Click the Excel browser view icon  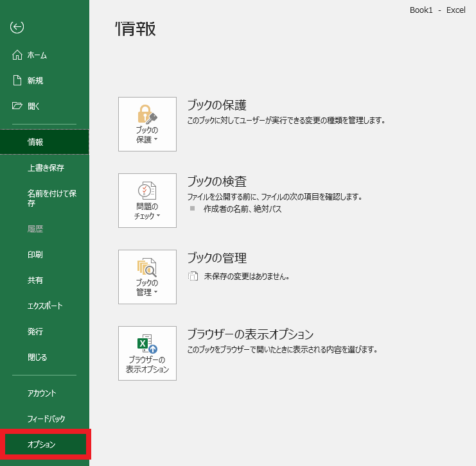point(147,344)
